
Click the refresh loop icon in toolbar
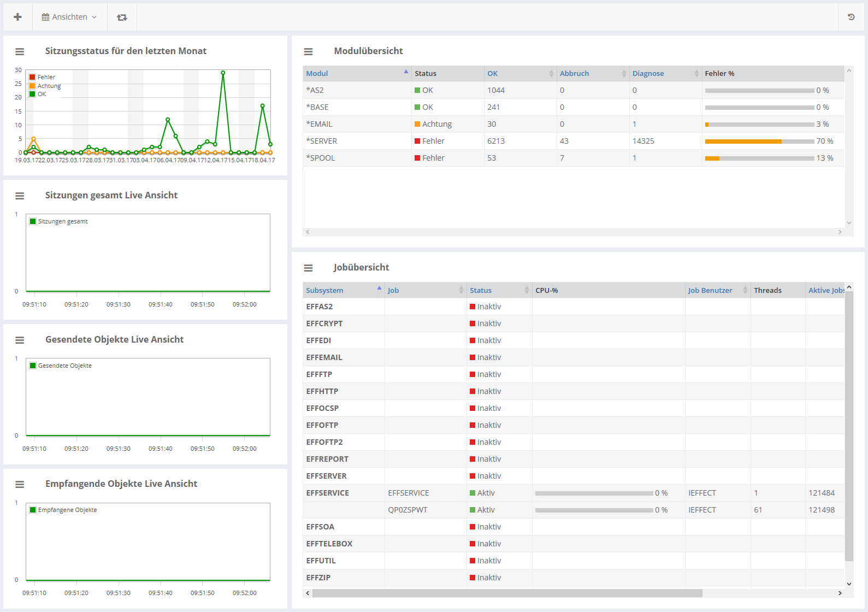122,17
